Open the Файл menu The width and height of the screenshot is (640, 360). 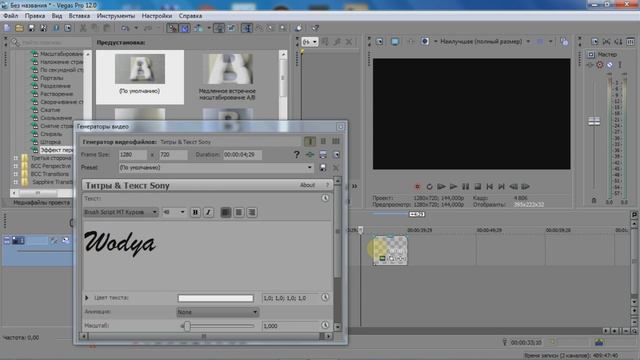11,16
